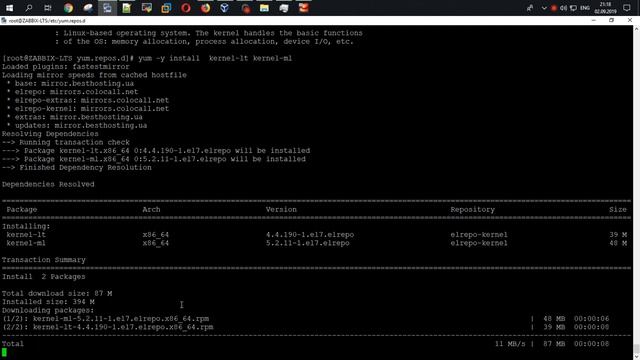Open the People icon in the system tray
The image size is (640, 360).
click(530, 8)
